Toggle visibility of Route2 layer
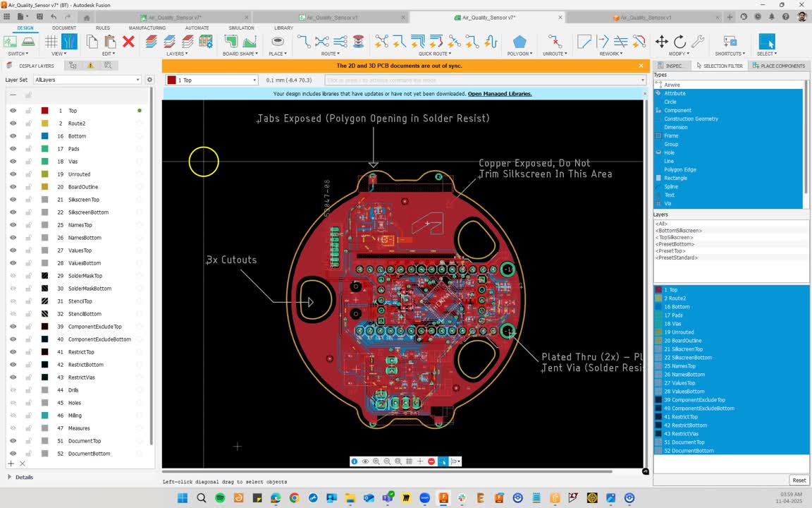This screenshot has height=508, width=812. tap(13, 123)
